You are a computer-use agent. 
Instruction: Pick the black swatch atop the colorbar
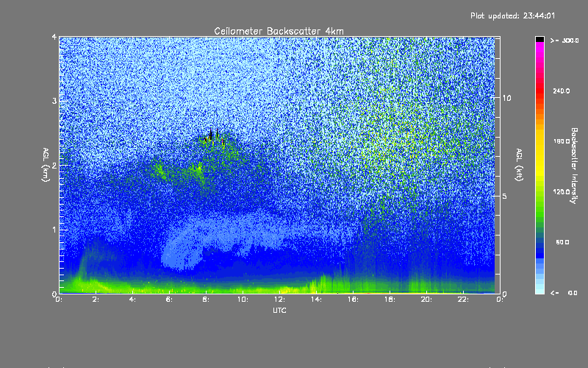539,39
